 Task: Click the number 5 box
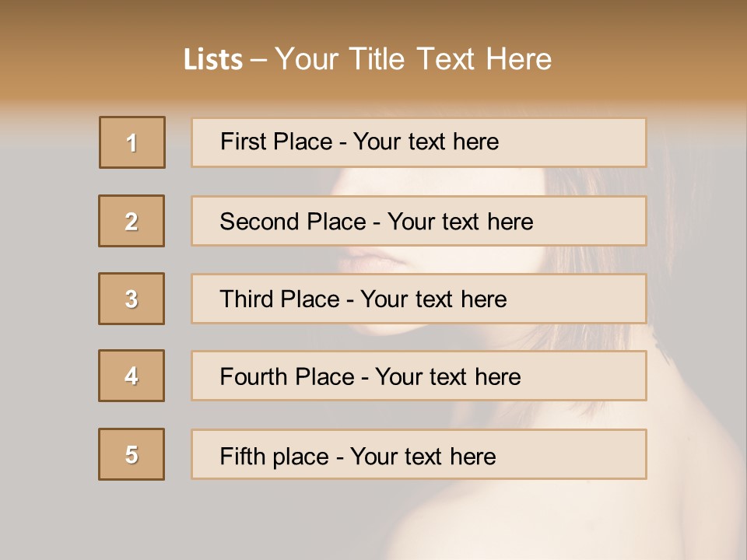point(132,454)
